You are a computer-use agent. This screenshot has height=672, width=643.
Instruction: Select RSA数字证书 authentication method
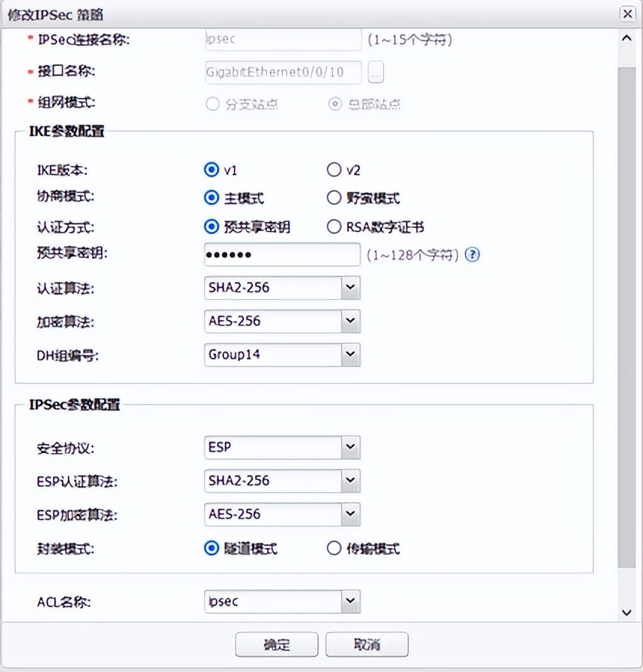coord(334,226)
